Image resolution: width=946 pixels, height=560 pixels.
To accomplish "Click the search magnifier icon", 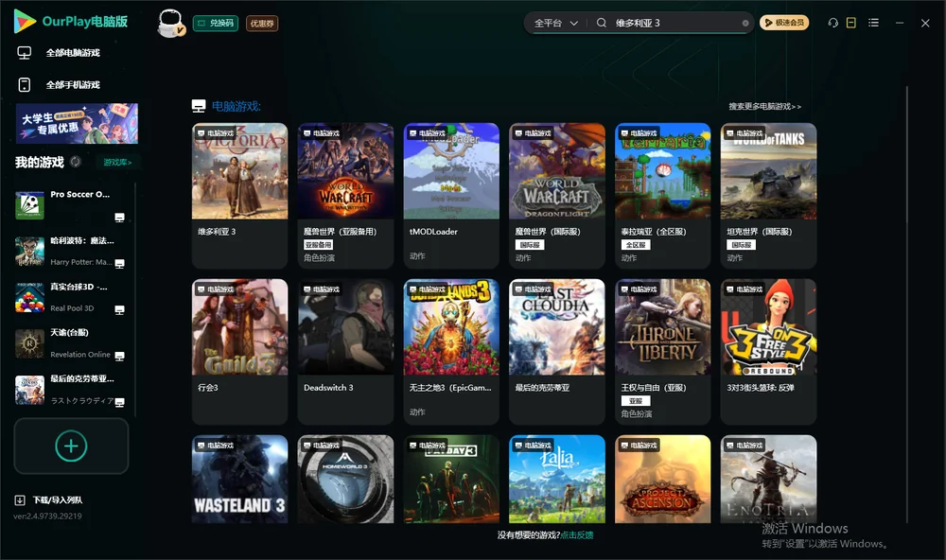I will 602,23.
